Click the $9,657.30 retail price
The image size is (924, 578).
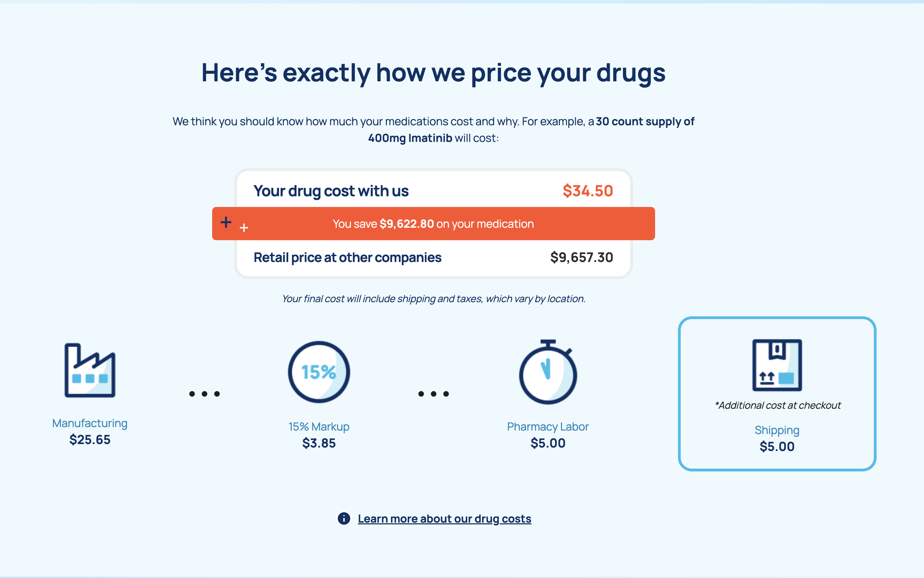click(582, 257)
